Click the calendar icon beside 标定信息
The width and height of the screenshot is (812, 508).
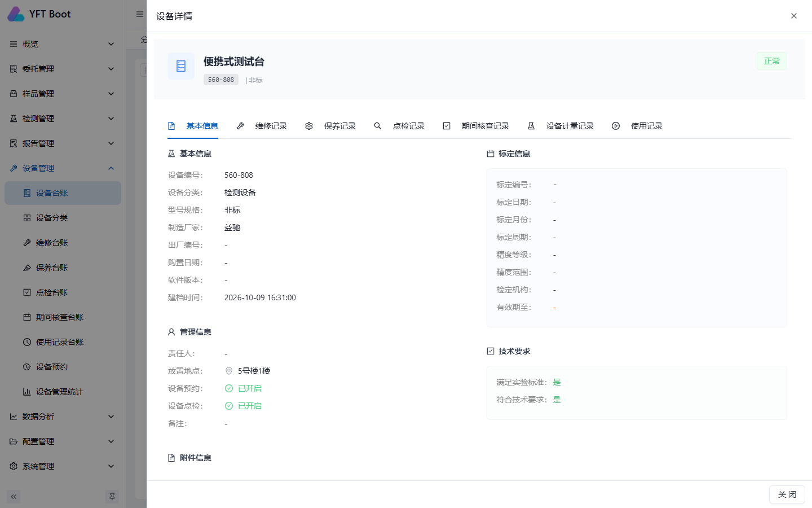[491, 154]
